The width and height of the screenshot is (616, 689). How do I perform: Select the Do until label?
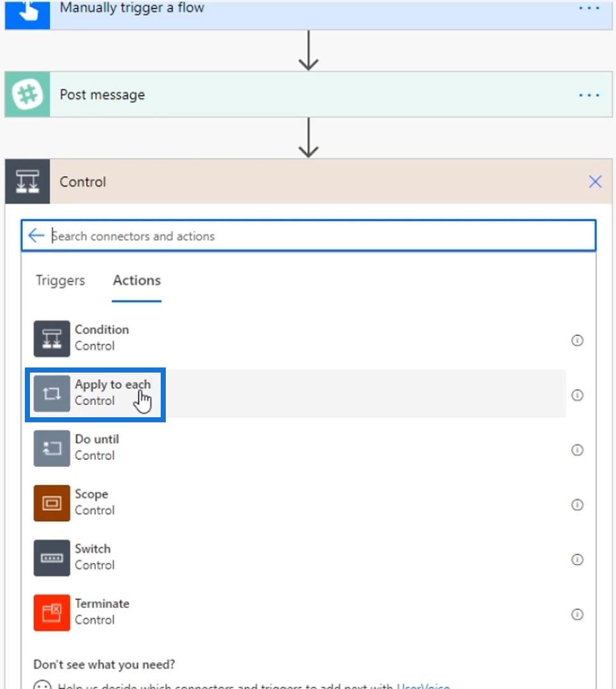tap(97, 439)
